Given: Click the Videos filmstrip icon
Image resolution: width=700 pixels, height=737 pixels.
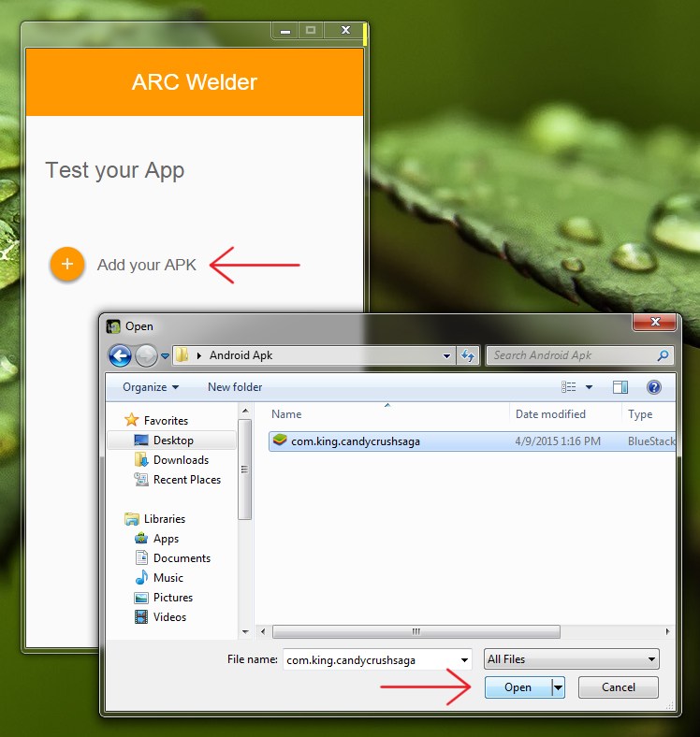Looking at the screenshot, I should pos(141,617).
